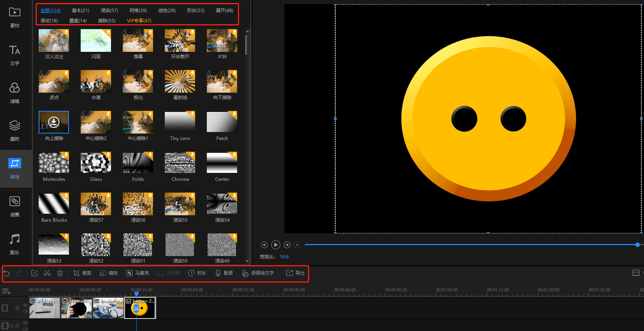
Task: Open the 叠附 overlays panel
Action: [x=15, y=131]
